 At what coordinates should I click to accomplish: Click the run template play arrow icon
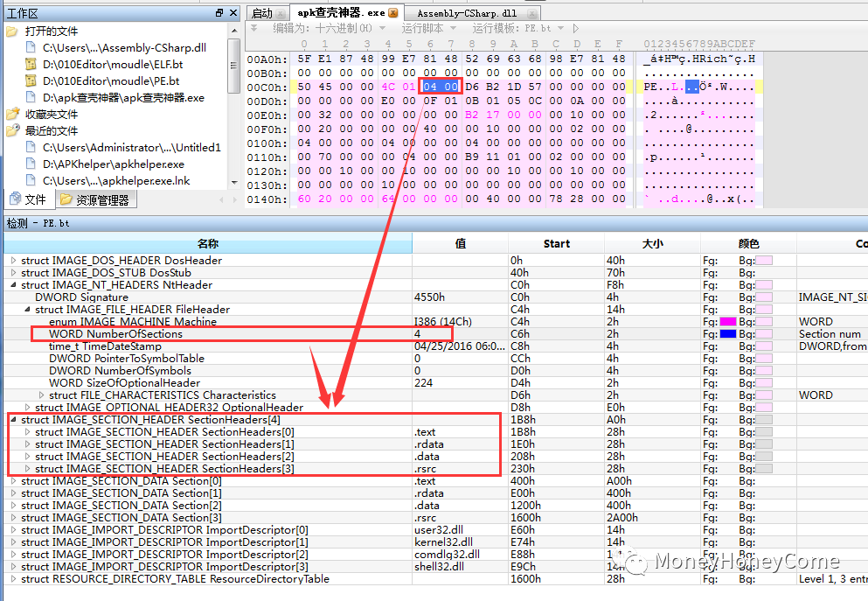click(x=576, y=28)
